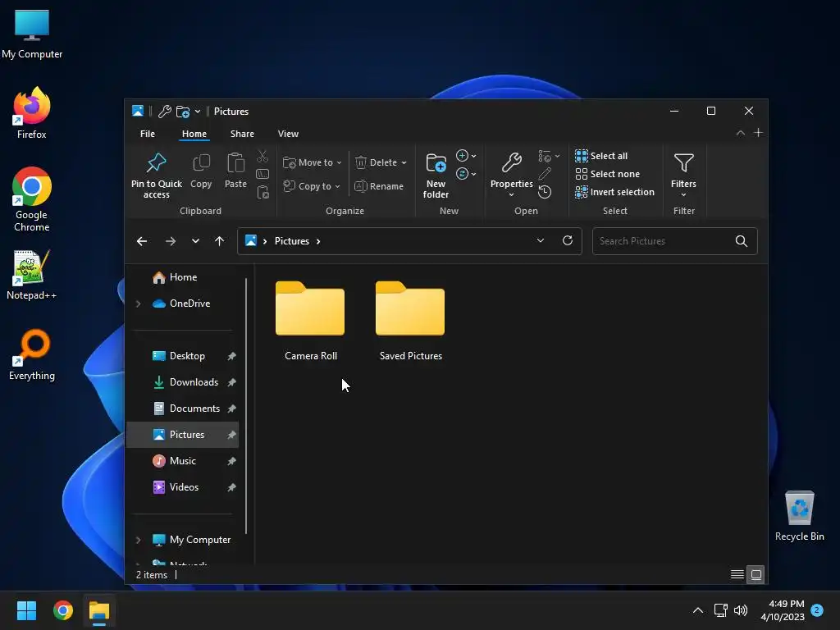Screen dimensions: 840x630
Task: Click the Copy path icon
Action: click(262, 174)
